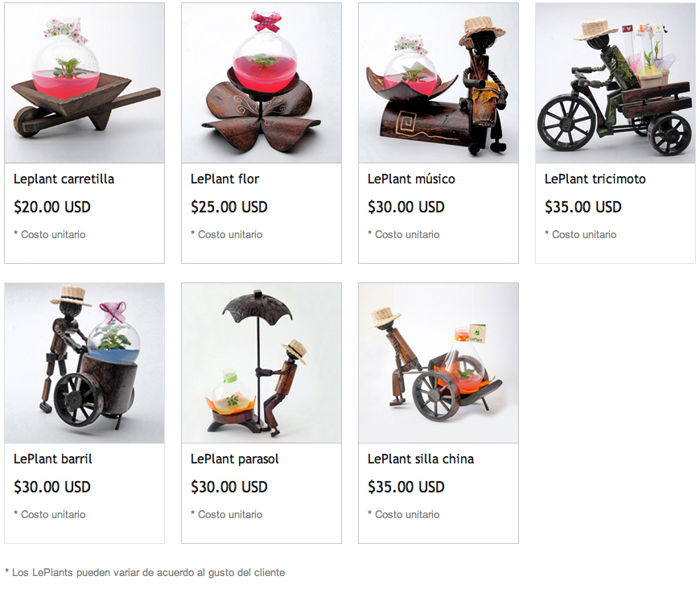The height and width of the screenshot is (601, 700).
Task: Click the $20.00 USD carretilla price
Action: pyautogui.click(x=52, y=207)
